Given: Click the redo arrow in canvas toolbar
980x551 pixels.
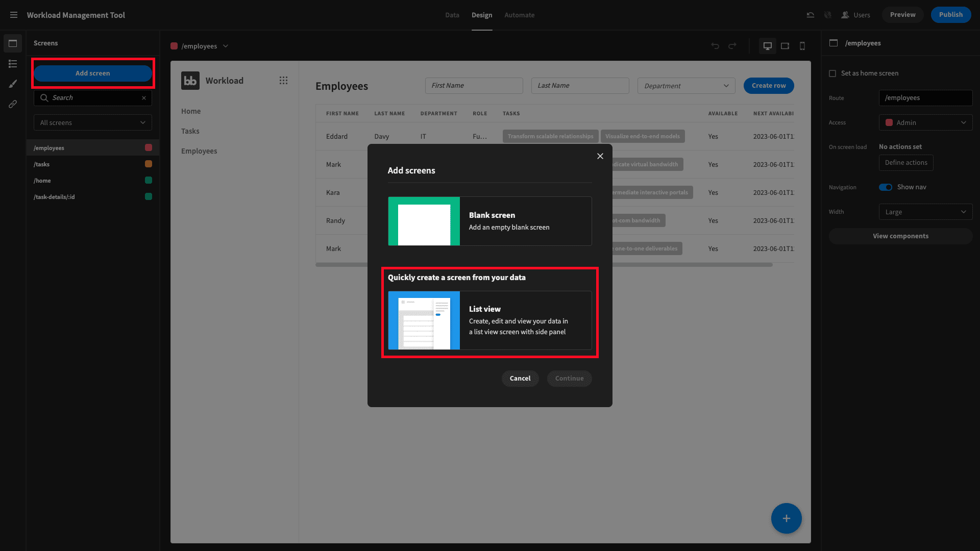Looking at the screenshot, I should point(732,46).
